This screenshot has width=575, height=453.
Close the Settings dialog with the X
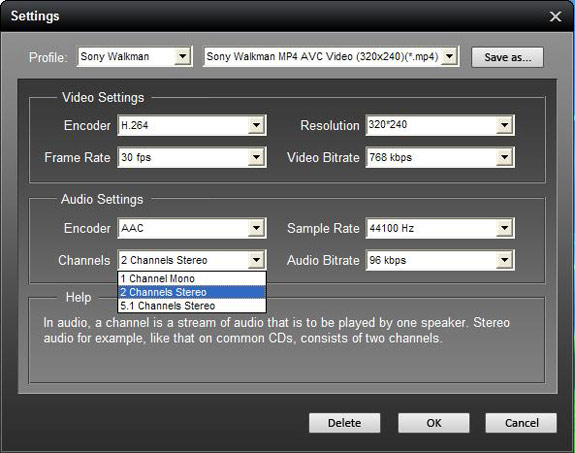555,16
